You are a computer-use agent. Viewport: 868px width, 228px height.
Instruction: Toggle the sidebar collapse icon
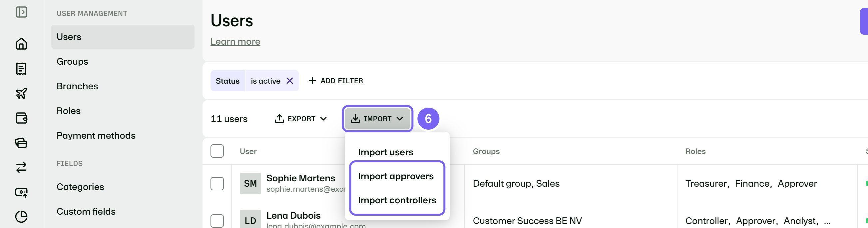click(x=21, y=12)
